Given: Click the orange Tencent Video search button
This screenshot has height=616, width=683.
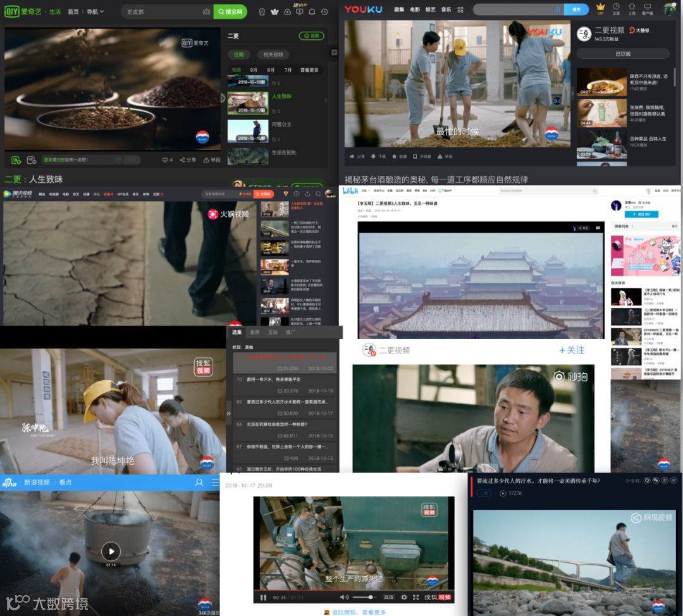Looking at the screenshot, I should (264, 194).
